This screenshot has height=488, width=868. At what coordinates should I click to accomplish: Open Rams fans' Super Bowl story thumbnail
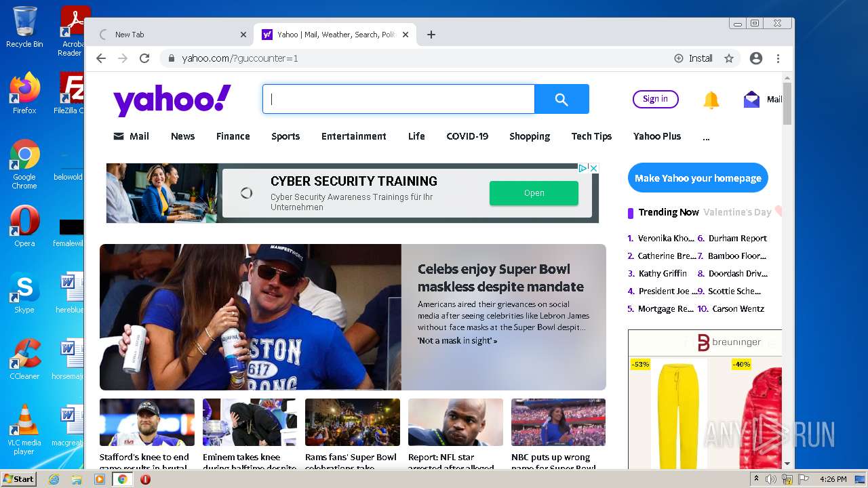tap(353, 422)
